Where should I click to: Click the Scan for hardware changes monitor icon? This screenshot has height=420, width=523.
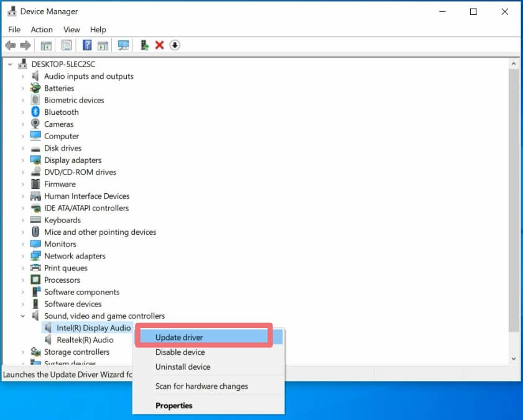(123, 45)
